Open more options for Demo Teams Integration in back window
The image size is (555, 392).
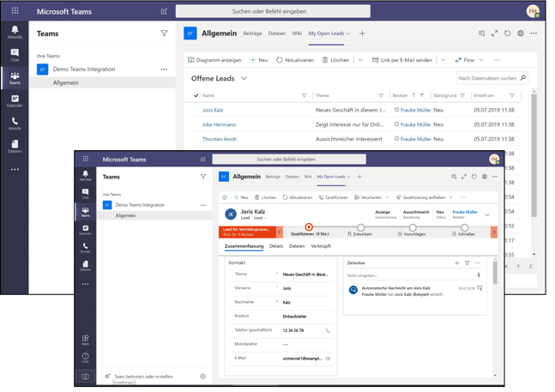[x=164, y=69]
